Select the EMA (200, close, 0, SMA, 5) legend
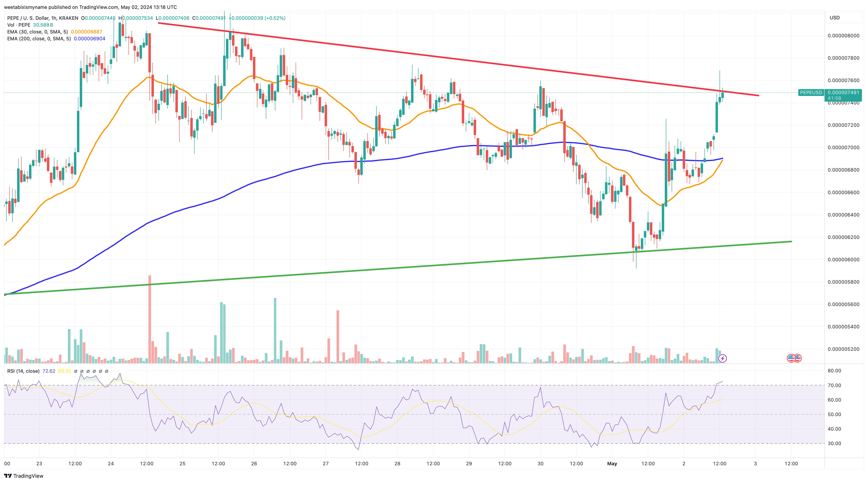The width and height of the screenshot is (868, 483). 39,39
